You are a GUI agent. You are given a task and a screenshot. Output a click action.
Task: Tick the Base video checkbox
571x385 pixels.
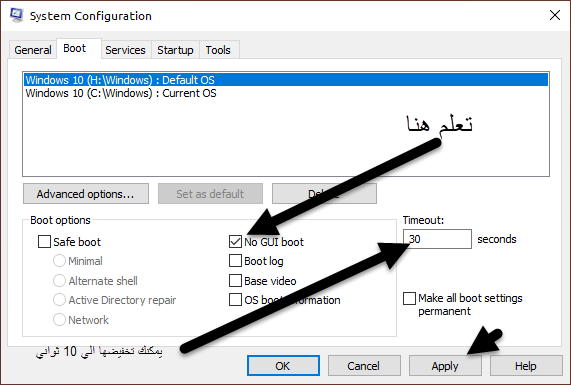[235, 281]
